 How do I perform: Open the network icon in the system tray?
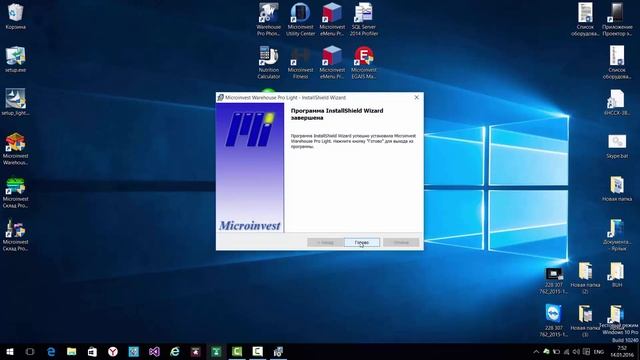566,352
